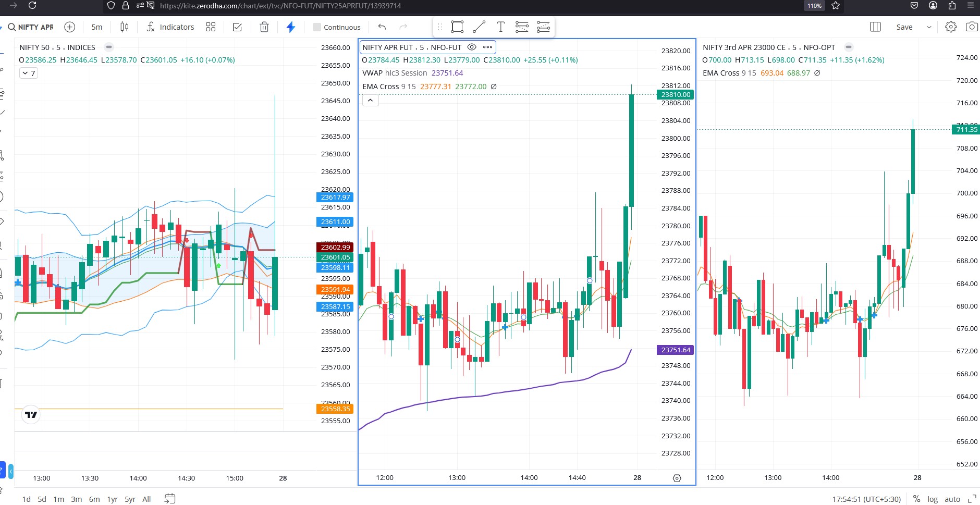Click the fullscreen/maximize chart corner icon
The image size is (980, 505).
click(x=972, y=499)
